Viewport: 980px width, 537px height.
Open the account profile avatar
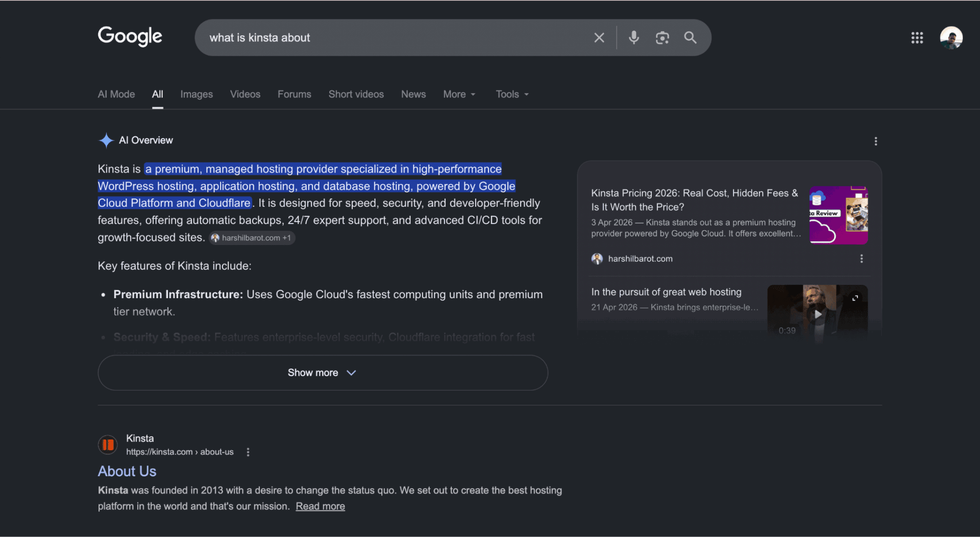[x=951, y=38]
